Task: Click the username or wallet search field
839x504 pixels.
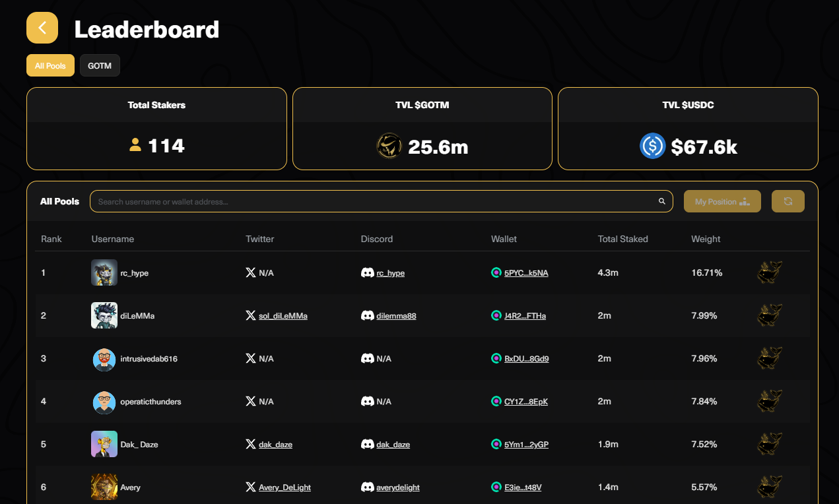Action: pos(373,201)
